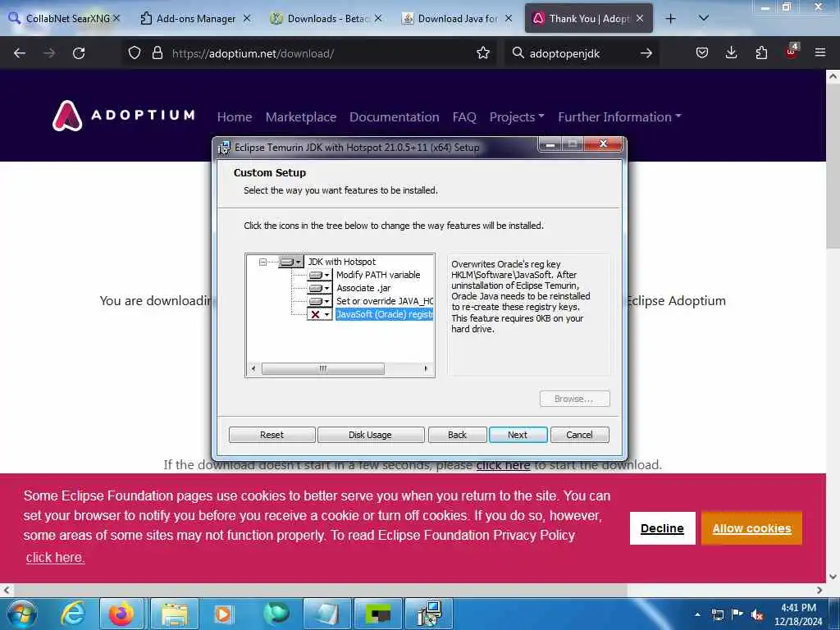Reload the current page
Viewport: 840px width, 630px height.
(79, 53)
